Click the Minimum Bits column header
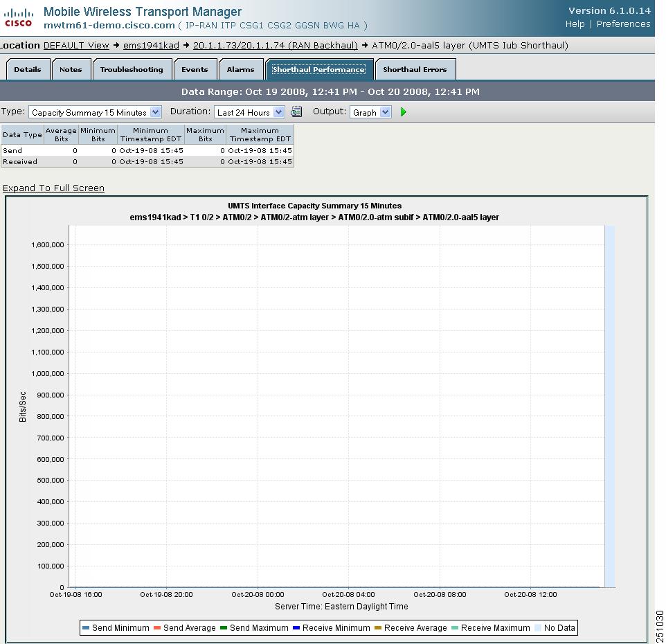666x644 pixels. point(98,134)
